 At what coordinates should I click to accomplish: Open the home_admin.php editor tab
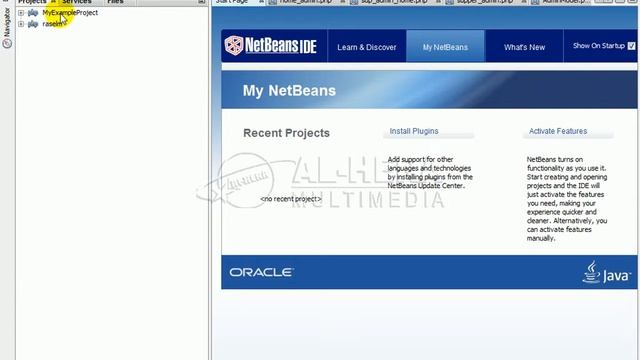(305, 2)
